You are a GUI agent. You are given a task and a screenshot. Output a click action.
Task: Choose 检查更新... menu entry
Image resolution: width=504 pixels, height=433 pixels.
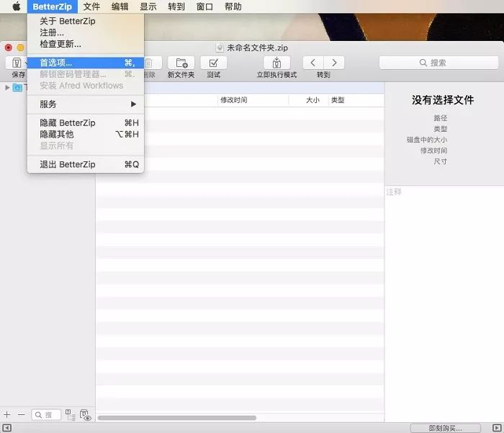pyautogui.click(x=86, y=44)
